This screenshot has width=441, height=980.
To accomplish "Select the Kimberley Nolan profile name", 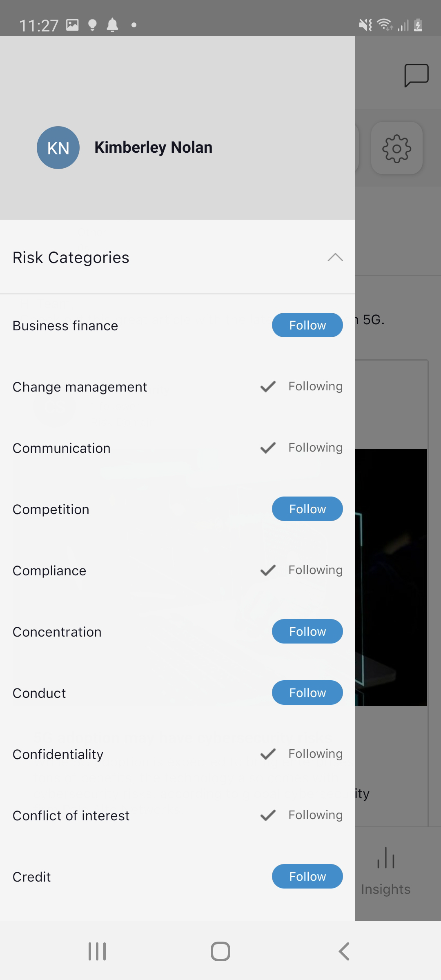I will coord(153,147).
